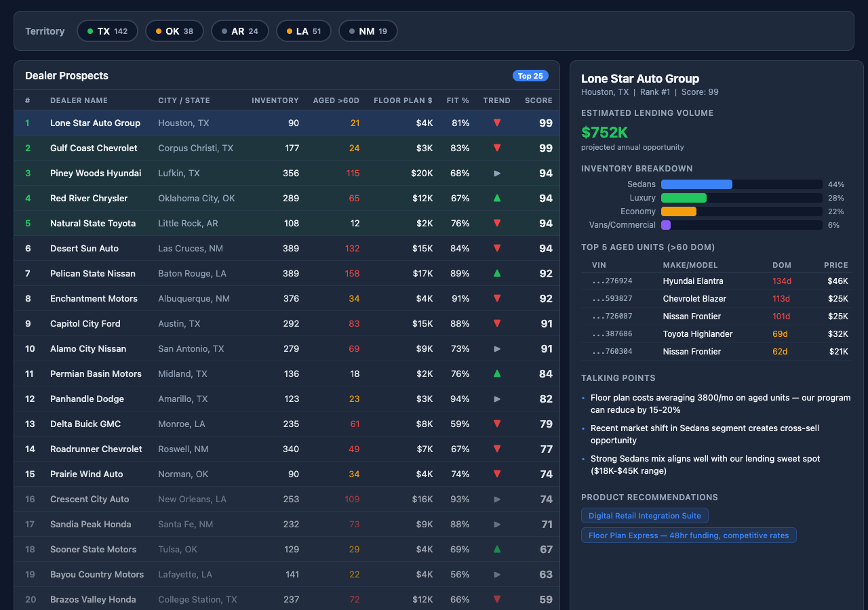
Task: Toggle the OK territory filter chip
Action: (174, 31)
